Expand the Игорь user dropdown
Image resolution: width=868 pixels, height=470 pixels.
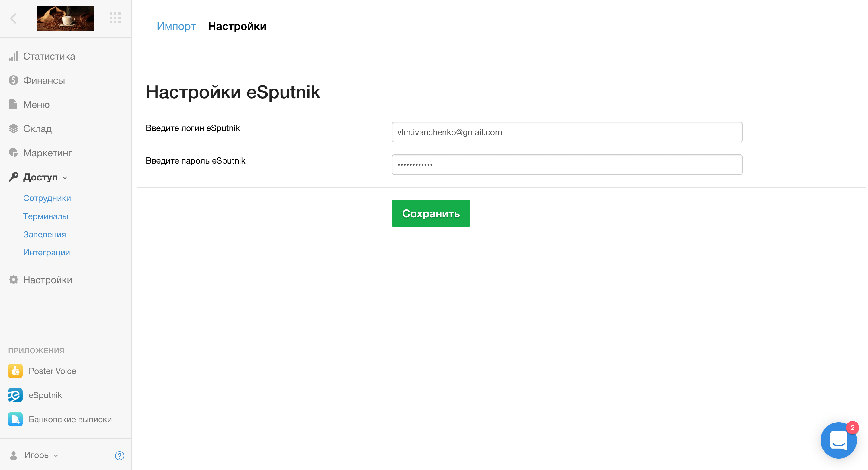[36, 455]
